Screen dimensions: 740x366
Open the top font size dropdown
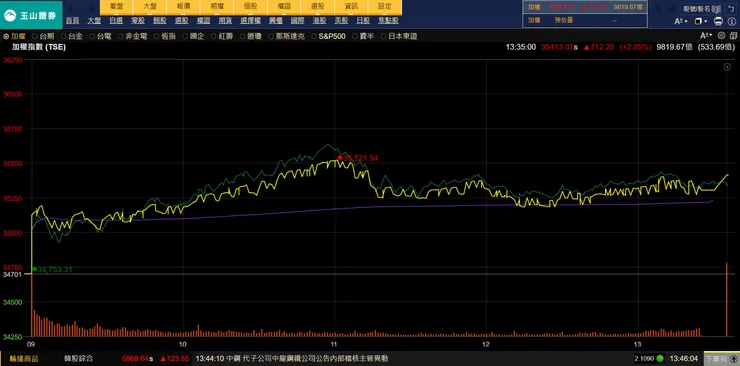click(680, 21)
